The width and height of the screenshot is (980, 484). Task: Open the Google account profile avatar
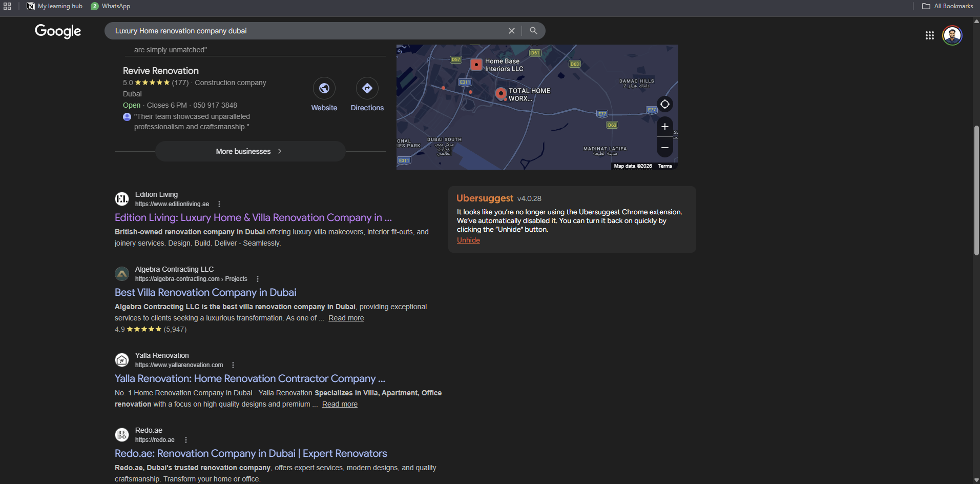coord(952,35)
